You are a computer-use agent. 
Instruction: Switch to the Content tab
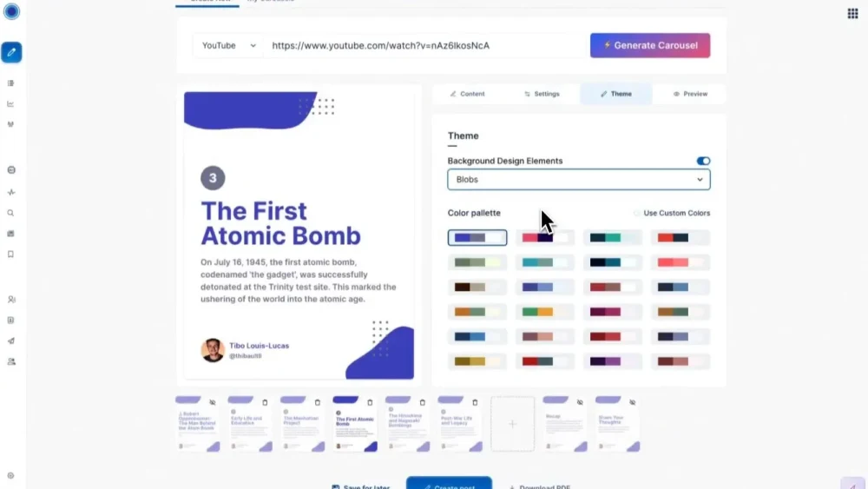click(467, 94)
